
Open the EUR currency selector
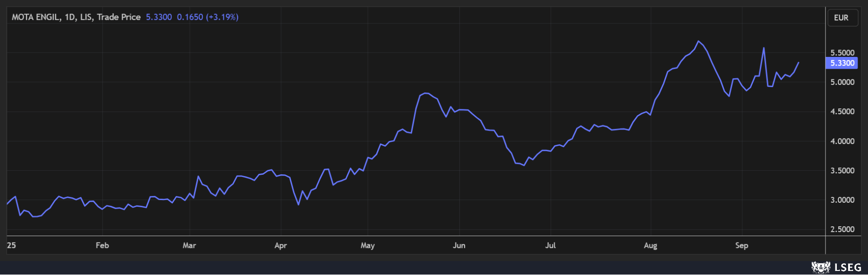pos(842,18)
